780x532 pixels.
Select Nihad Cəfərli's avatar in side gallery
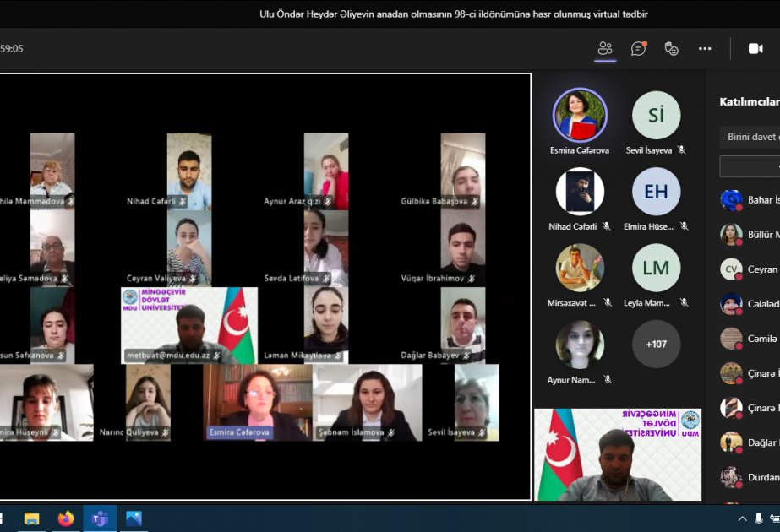pos(580,192)
